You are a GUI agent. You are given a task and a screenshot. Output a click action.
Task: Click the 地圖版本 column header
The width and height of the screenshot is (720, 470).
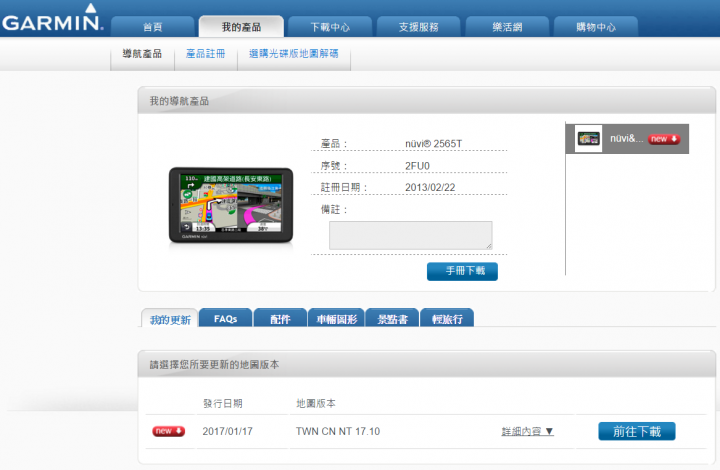(x=316, y=403)
